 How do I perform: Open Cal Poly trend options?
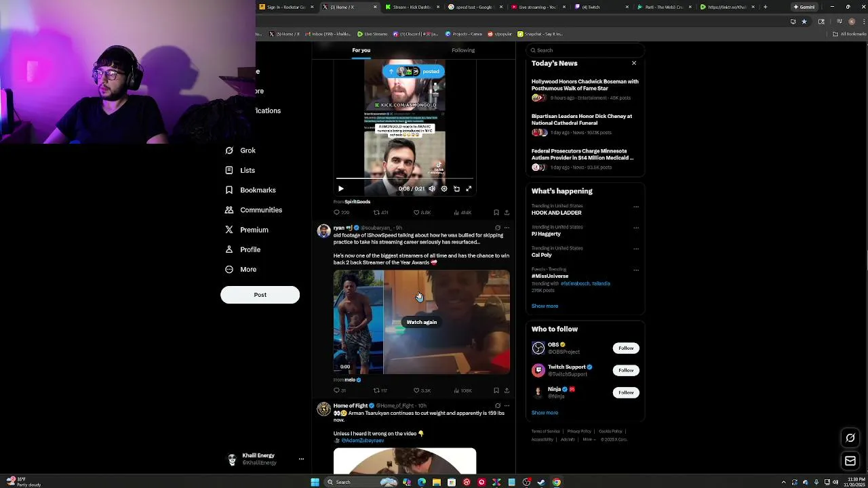tap(635, 249)
